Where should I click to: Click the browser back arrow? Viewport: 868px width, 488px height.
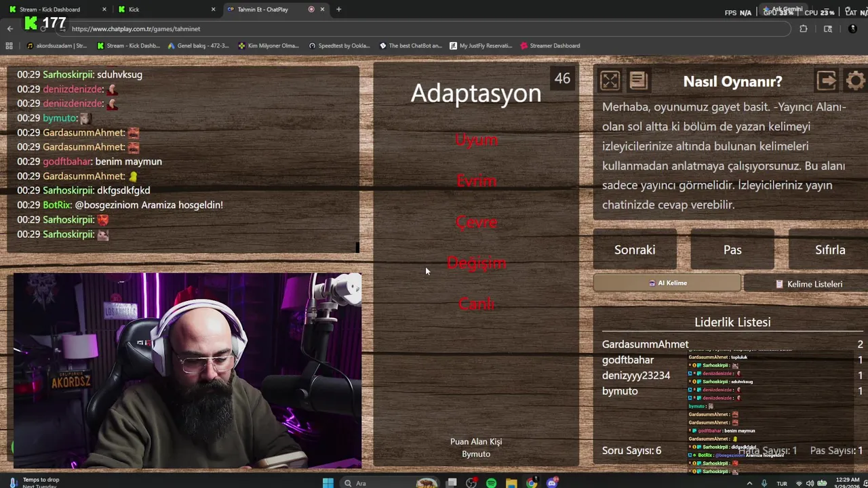click(x=9, y=29)
